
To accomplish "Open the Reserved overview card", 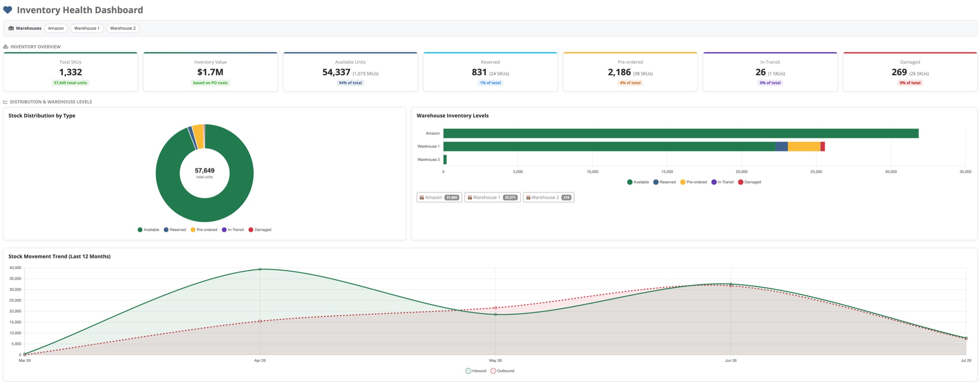I will 490,72.
